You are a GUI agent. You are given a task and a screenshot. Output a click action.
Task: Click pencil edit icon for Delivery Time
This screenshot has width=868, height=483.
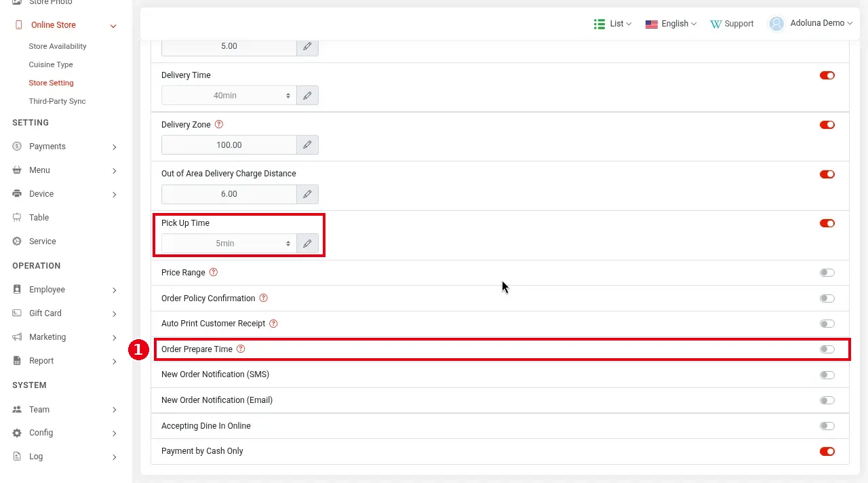pyautogui.click(x=307, y=96)
